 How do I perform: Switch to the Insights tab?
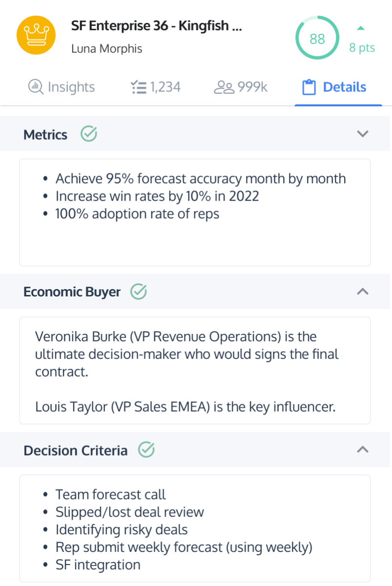point(62,87)
